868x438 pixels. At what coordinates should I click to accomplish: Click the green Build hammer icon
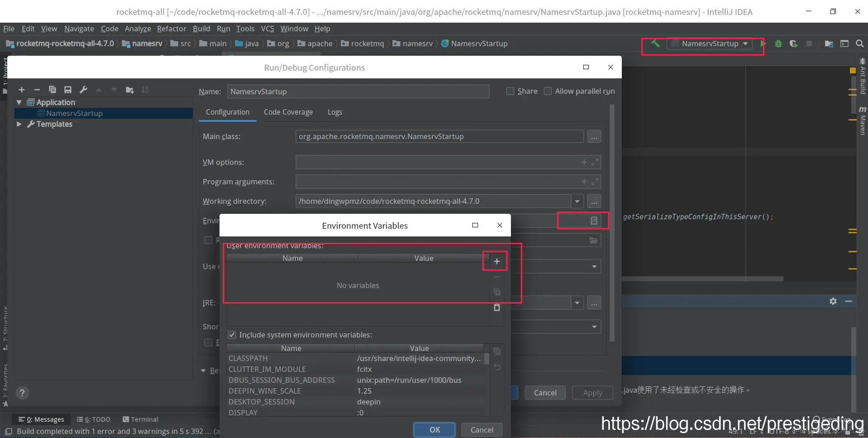tap(655, 43)
